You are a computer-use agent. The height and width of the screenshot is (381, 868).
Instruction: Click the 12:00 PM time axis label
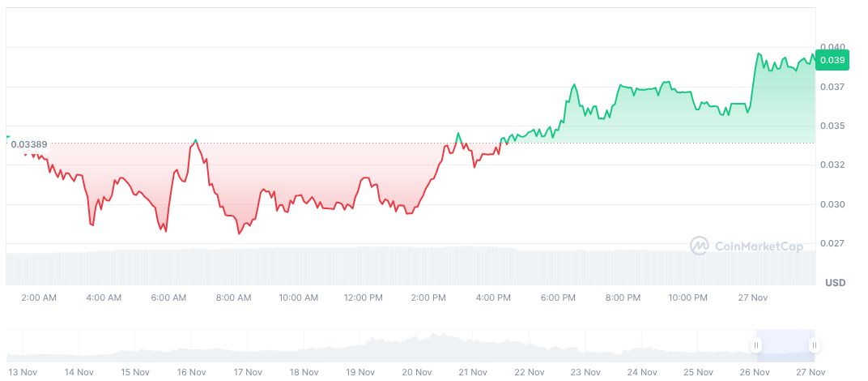(364, 298)
